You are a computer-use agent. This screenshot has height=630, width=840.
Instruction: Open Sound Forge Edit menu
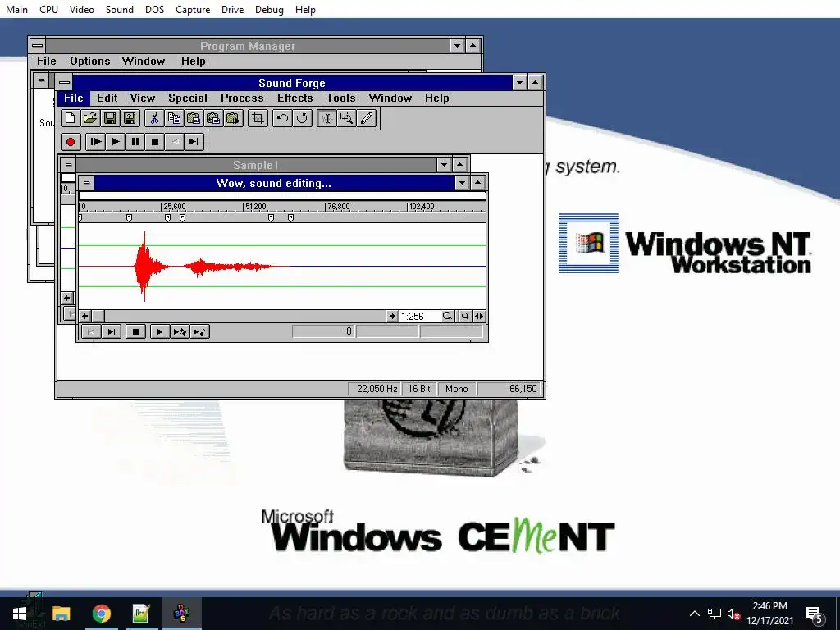pos(107,98)
